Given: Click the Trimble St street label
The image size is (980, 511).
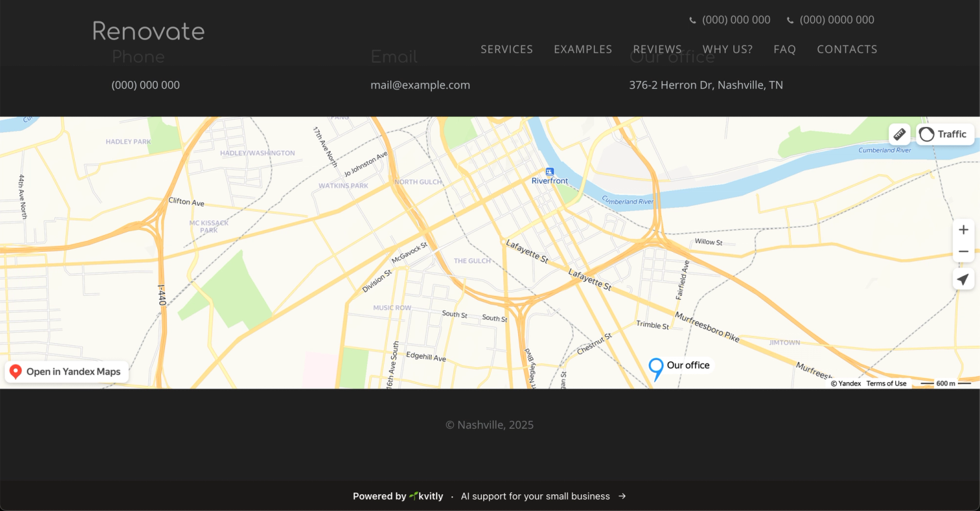Looking at the screenshot, I should (x=652, y=325).
